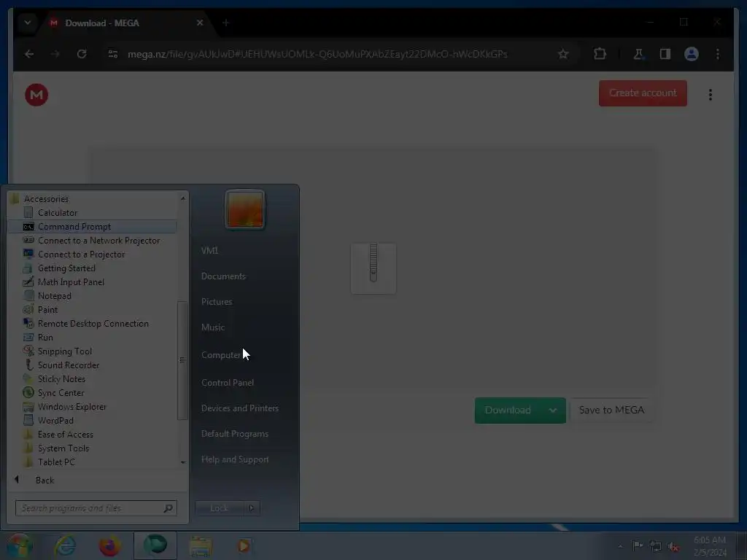Open the browser profile avatar
747x560 pixels.
click(692, 54)
